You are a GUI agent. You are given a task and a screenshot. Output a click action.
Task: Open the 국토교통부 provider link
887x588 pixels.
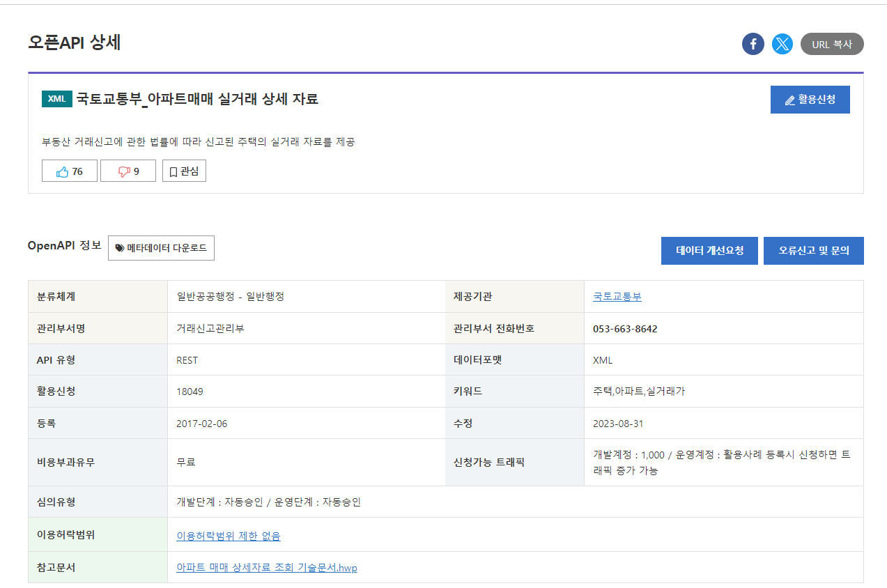click(617, 296)
